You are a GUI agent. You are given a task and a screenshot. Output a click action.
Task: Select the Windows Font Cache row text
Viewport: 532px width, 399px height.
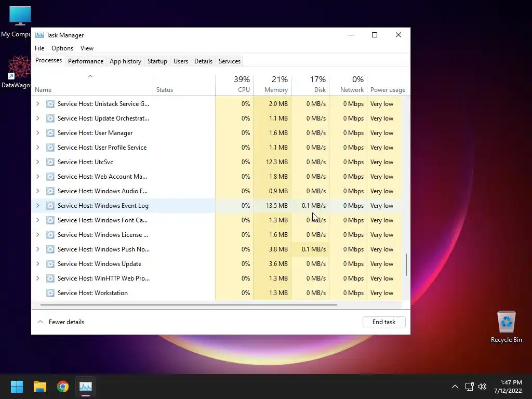click(102, 220)
